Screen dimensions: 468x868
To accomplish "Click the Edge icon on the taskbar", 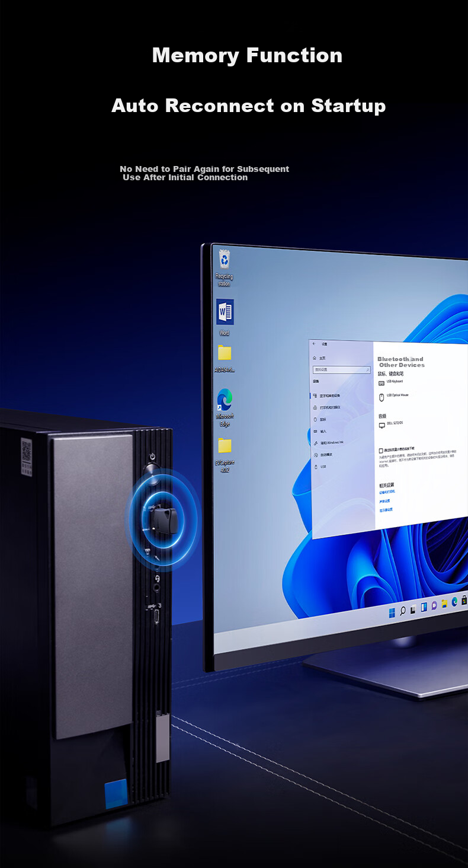I will pos(454,602).
